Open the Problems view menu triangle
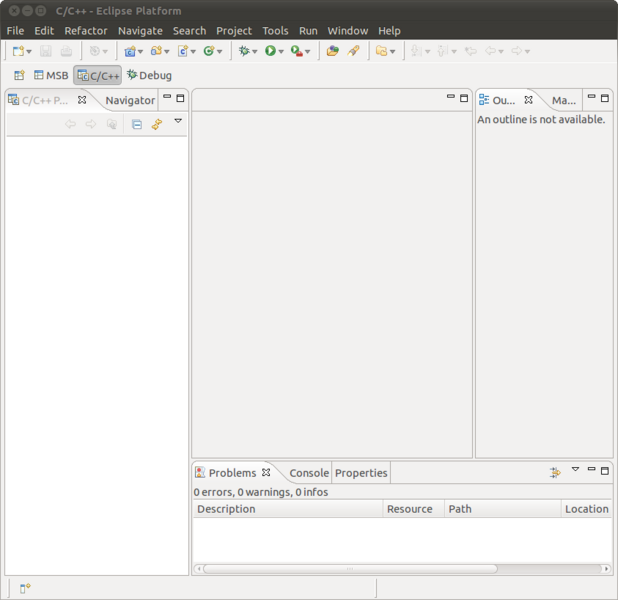The width and height of the screenshot is (618, 600). click(x=575, y=469)
